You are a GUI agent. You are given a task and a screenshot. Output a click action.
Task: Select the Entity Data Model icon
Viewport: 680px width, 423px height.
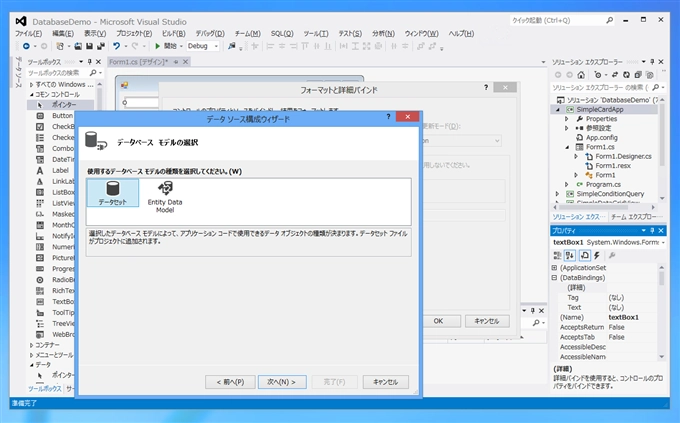click(x=165, y=197)
